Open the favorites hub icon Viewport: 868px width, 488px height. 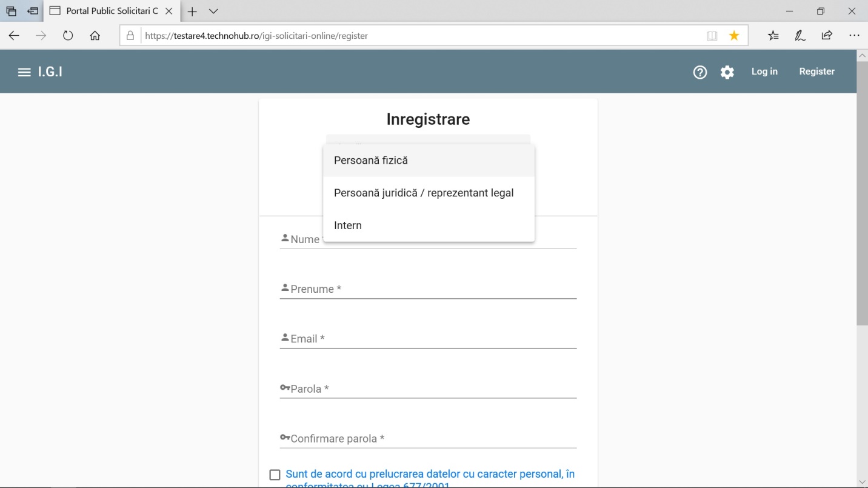[773, 36]
